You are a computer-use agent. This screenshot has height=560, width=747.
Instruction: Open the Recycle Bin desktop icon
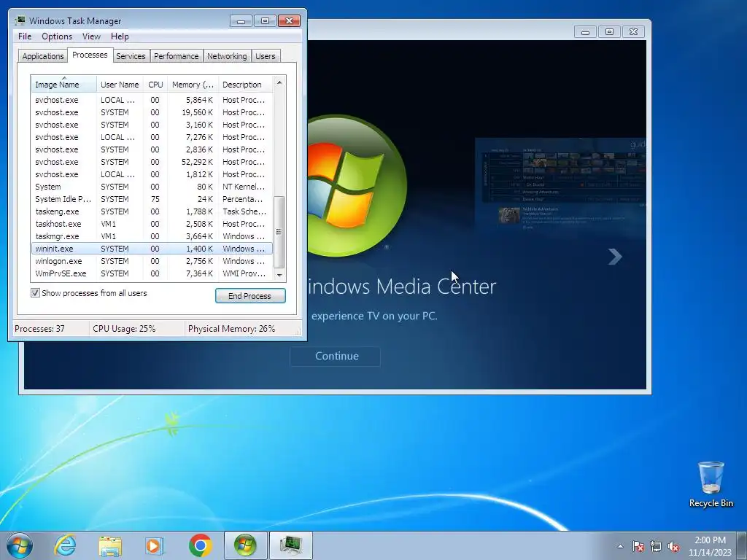tap(711, 484)
